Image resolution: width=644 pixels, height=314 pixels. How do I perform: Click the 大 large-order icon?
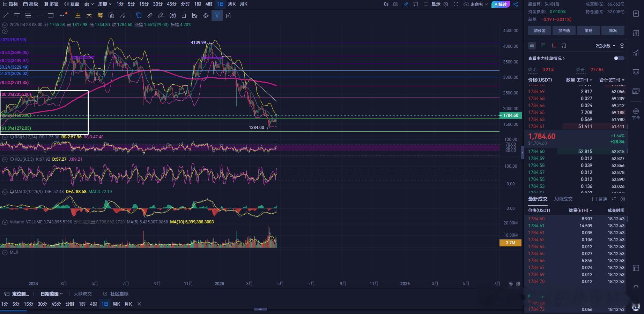pos(89,15)
